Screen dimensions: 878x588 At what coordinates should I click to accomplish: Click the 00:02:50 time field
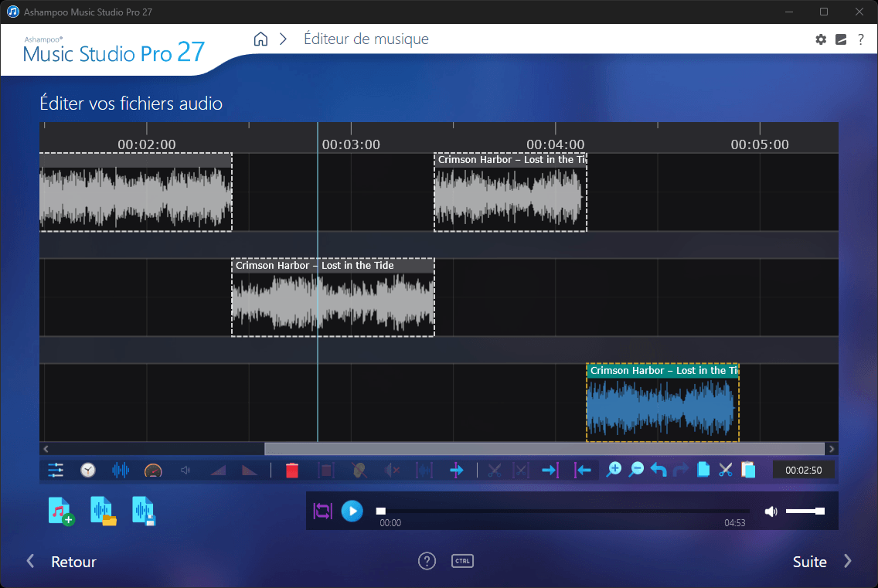[803, 470]
